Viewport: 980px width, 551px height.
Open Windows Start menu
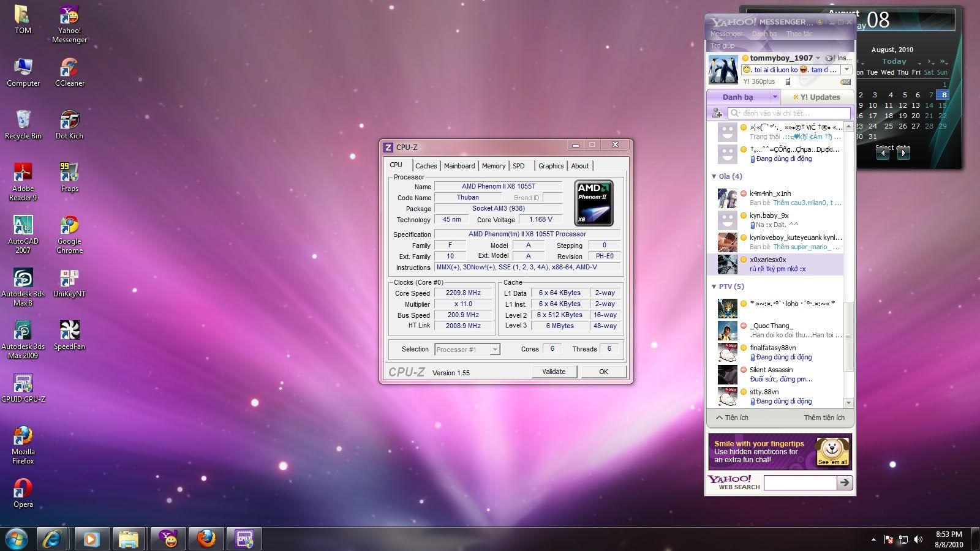pos(17,539)
